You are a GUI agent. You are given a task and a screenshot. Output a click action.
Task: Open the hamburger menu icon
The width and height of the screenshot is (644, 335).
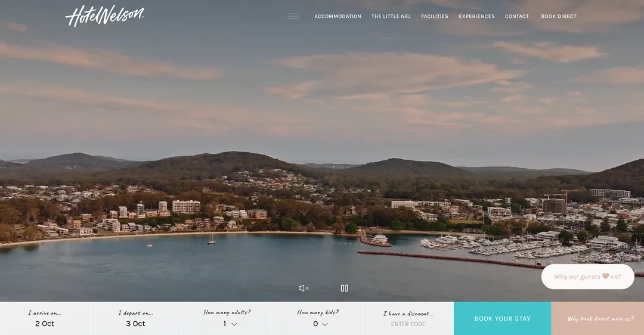point(293,17)
